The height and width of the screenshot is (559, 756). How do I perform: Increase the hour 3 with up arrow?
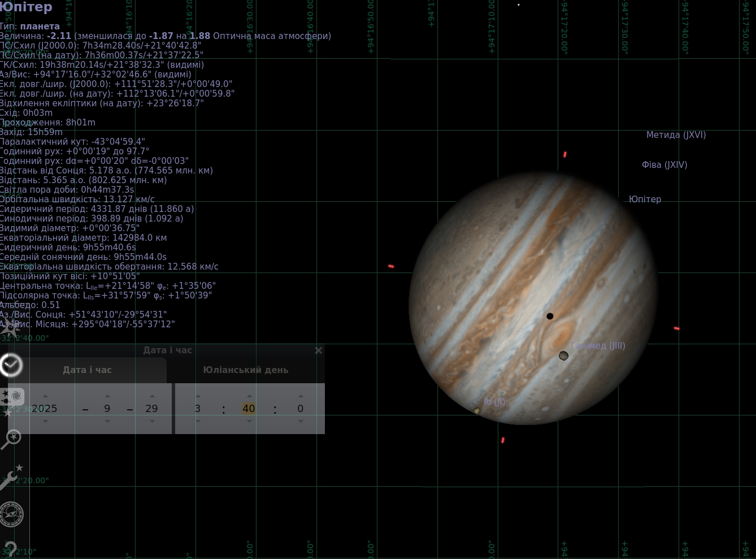198,396
